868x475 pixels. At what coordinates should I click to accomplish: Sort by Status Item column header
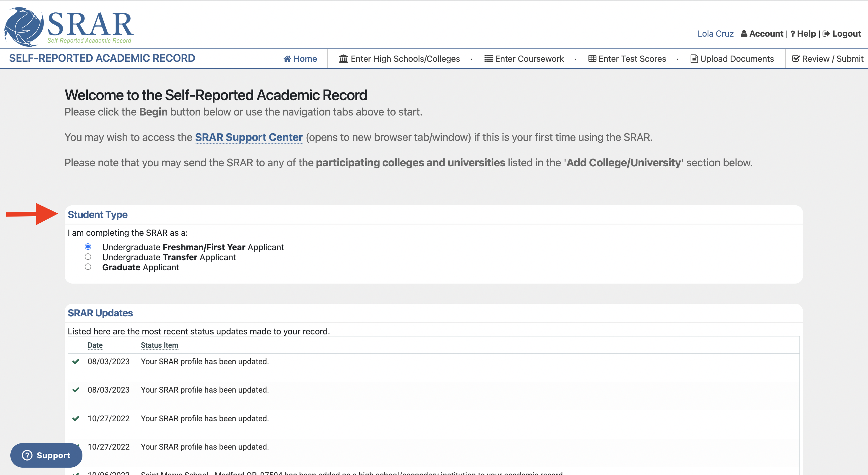point(159,345)
